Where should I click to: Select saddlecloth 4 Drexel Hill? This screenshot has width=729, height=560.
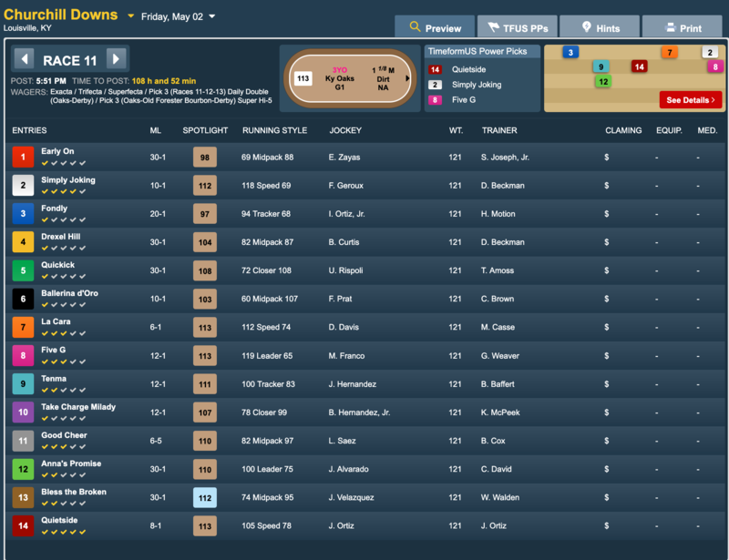pyautogui.click(x=23, y=242)
